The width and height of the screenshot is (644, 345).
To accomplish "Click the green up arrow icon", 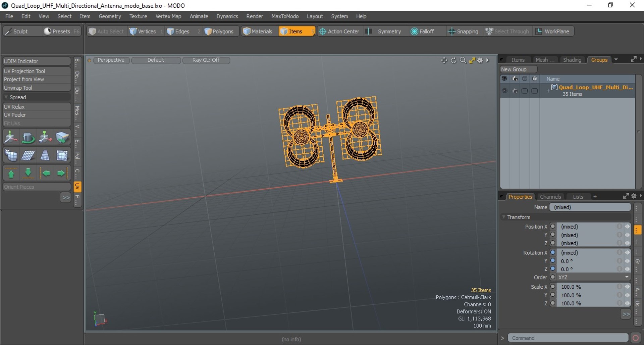I will (x=11, y=173).
